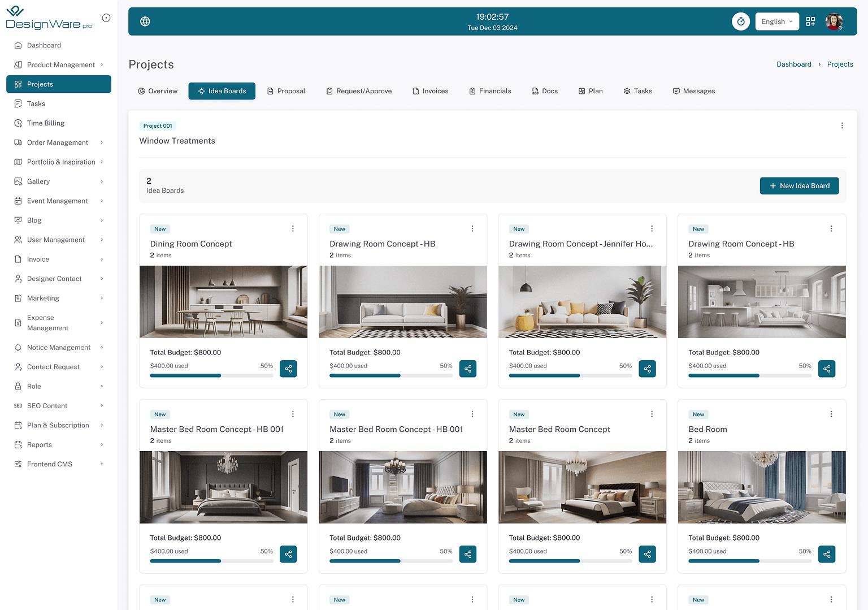
Task: Expand the Plan & Subscription submenu chevron
Action: (x=102, y=426)
